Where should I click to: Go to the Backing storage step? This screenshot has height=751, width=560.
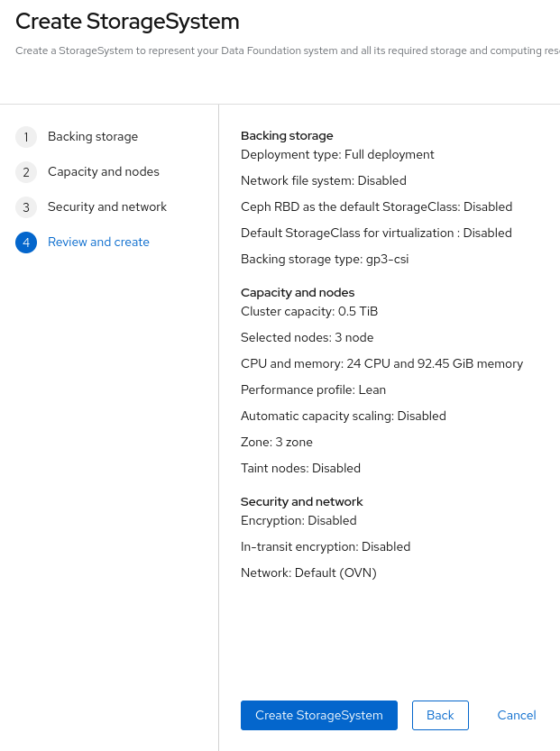click(x=93, y=137)
